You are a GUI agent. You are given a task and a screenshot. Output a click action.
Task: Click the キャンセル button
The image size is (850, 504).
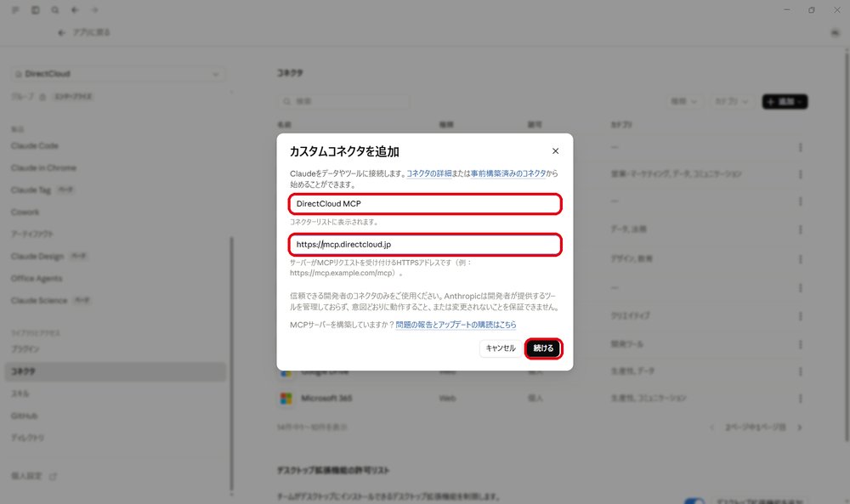click(501, 348)
